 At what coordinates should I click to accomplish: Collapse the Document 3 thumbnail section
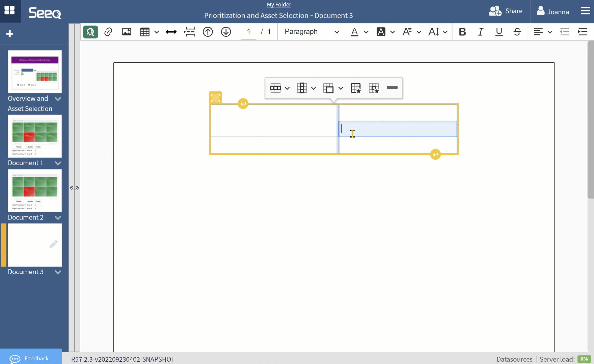[x=58, y=272]
